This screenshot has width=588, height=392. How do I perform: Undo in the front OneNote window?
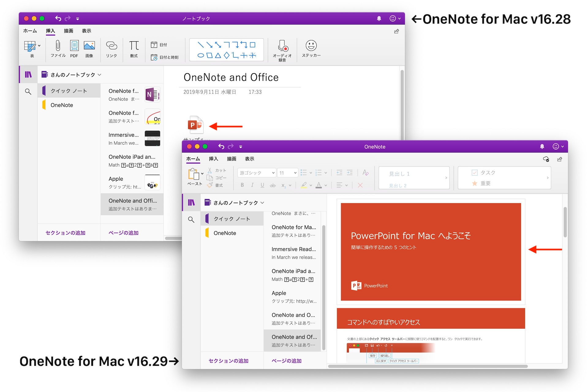pyautogui.click(x=221, y=146)
